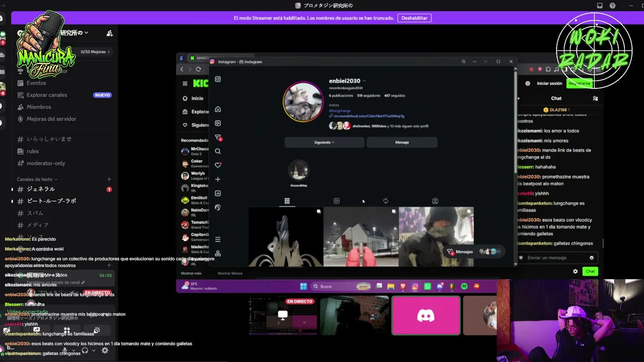Disable Streamer mode with Deshabilitar
644x362 pixels.
tap(415, 18)
